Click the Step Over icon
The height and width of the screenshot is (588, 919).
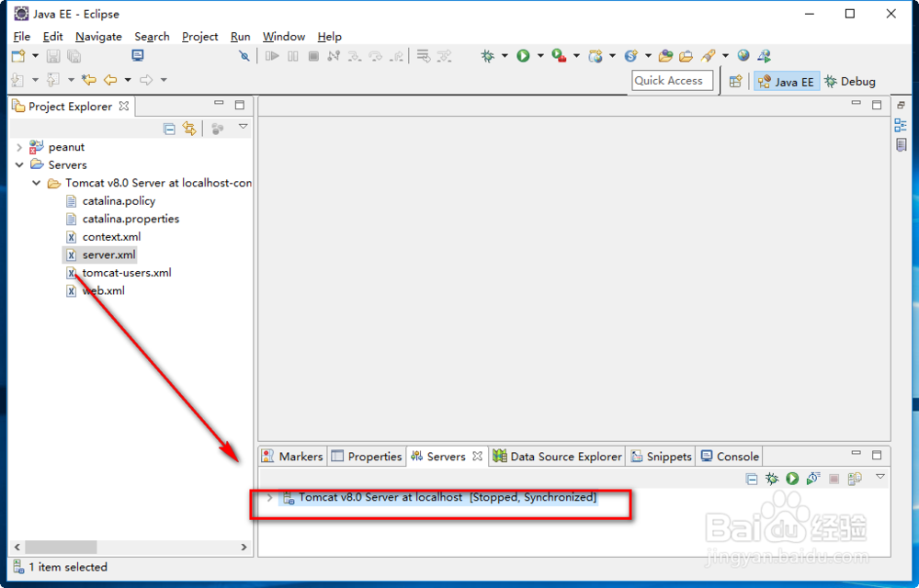coord(376,56)
